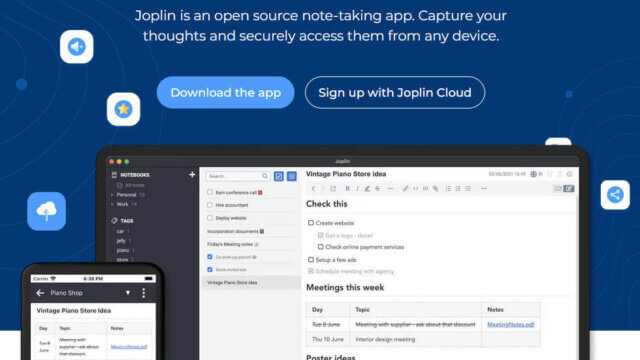The height and width of the screenshot is (360, 640).
Task: Open the phone three-dot menu
Action: coord(143,293)
